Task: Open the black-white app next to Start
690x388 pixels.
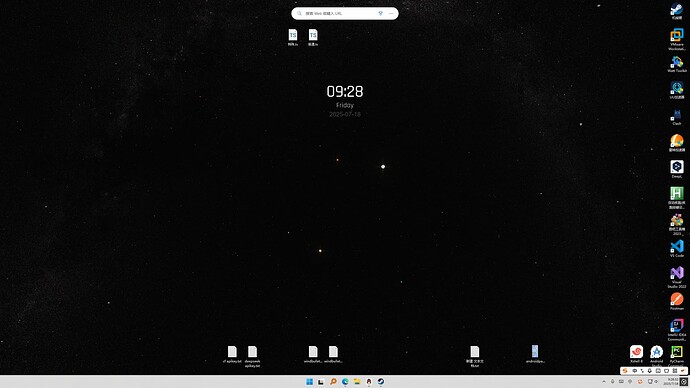Action: pos(321,381)
